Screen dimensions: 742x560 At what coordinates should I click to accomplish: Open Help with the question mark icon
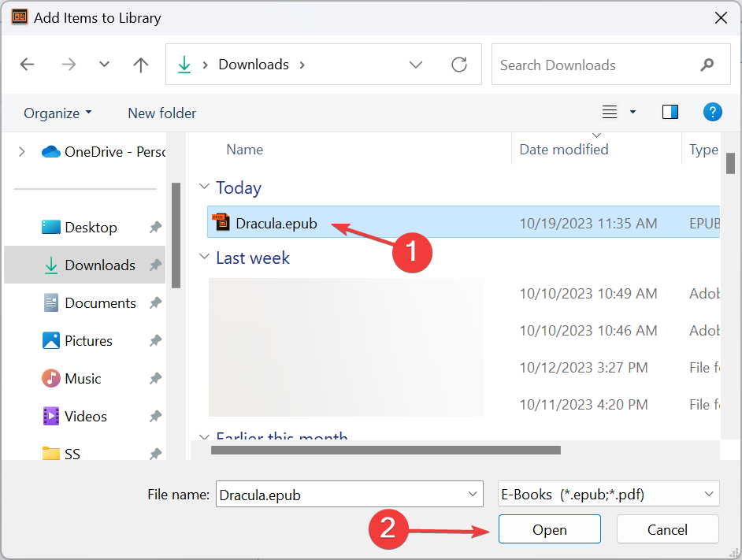712,112
